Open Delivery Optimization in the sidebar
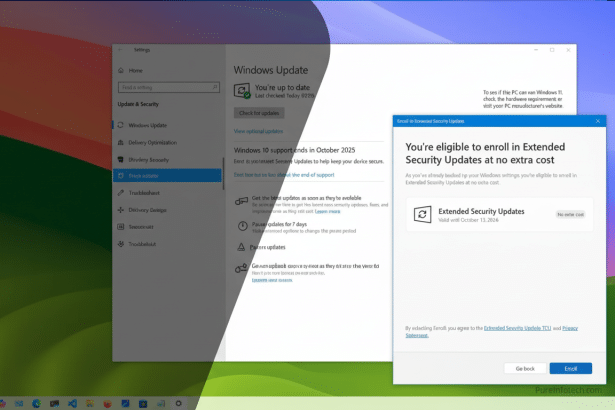The height and width of the screenshot is (410, 615). [167, 142]
